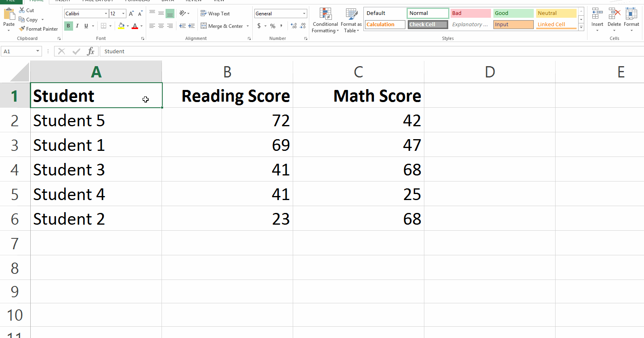
Task: Expand the cell Styles gallery More arrow
Action: pos(581,27)
